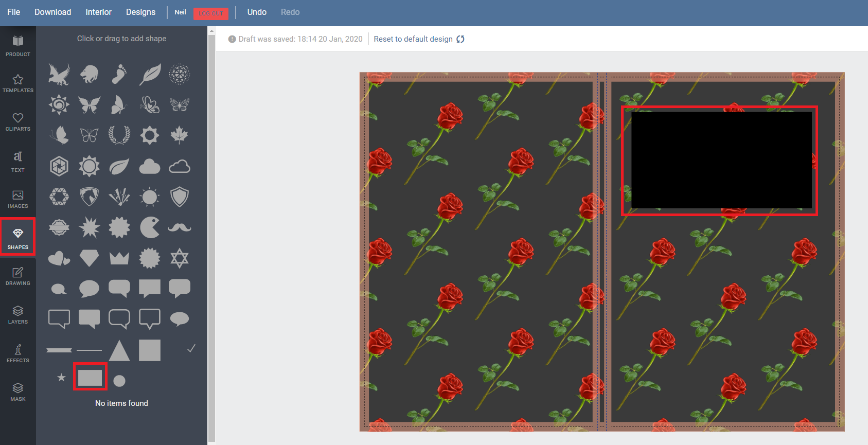
Task: Click the Neil username
Action: 180,12
